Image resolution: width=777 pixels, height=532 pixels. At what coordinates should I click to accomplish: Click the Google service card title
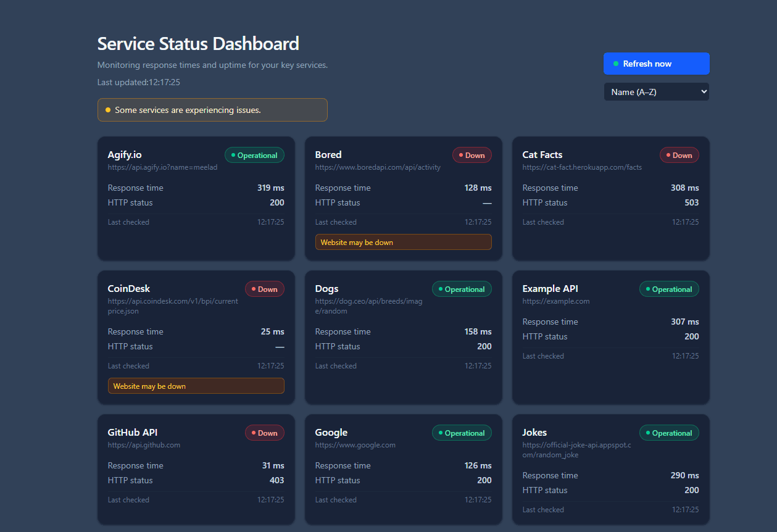click(331, 433)
